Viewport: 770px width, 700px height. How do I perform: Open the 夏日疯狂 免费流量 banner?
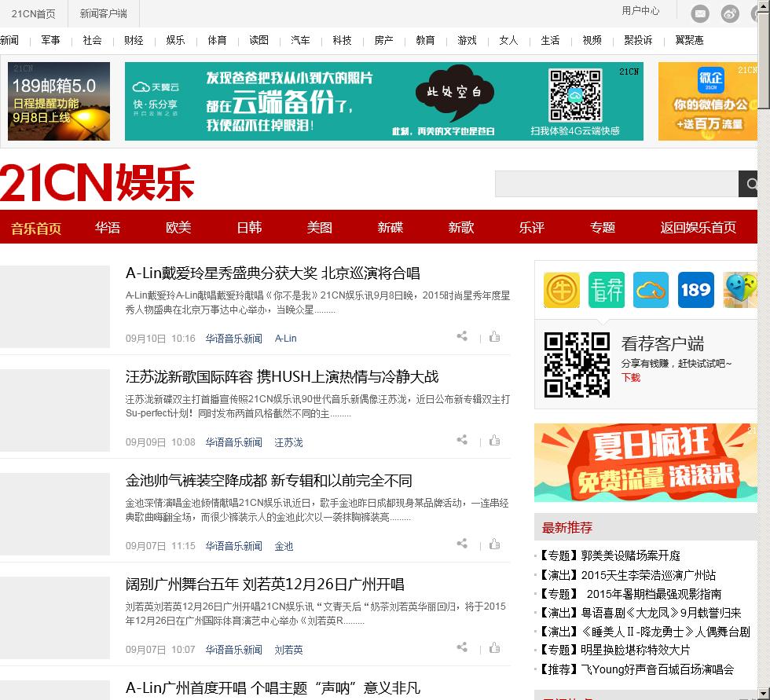point(646,463)
